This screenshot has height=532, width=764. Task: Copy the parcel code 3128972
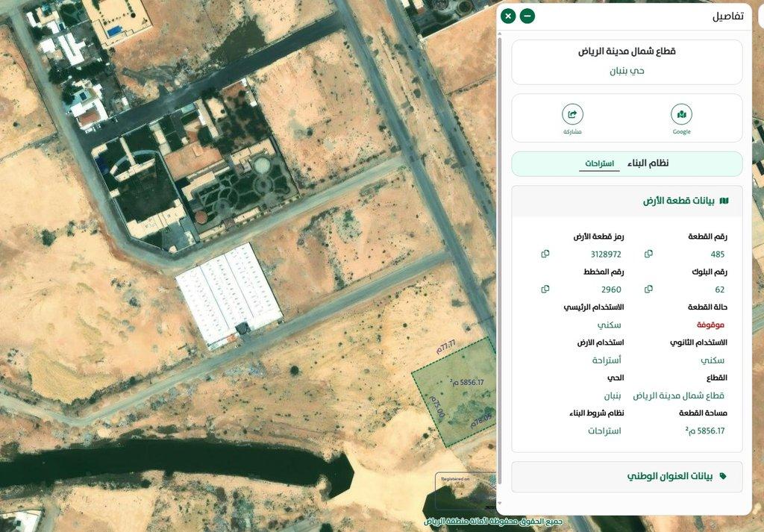(x=545, y=254)
